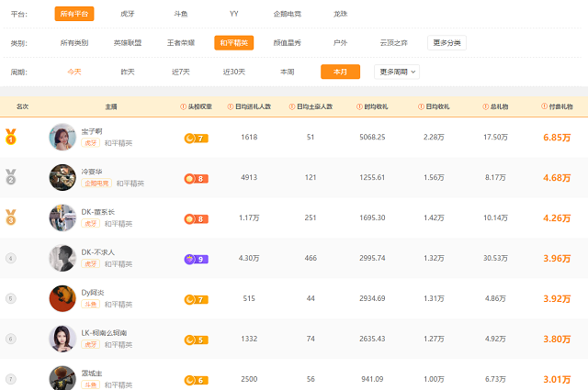Click the gold rank 1 medal icon
This screenshot has height=390, width=588.
click(11, 137)
